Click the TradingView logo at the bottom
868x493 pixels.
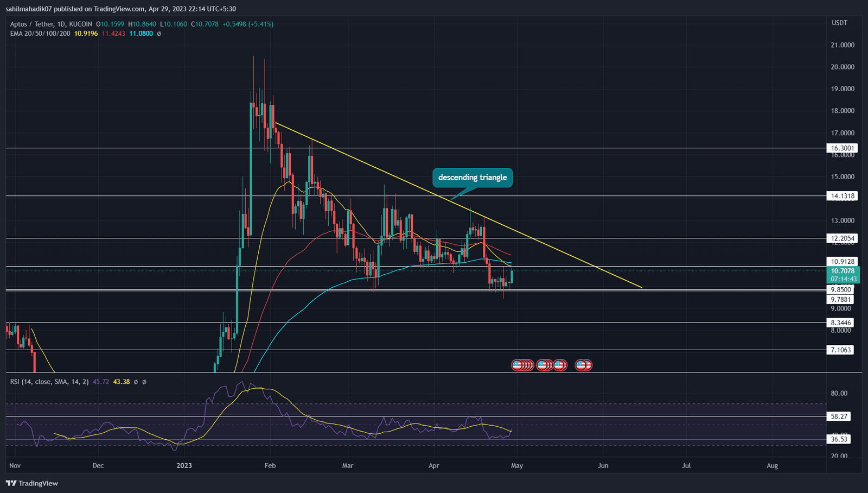[x=32, y=483]
